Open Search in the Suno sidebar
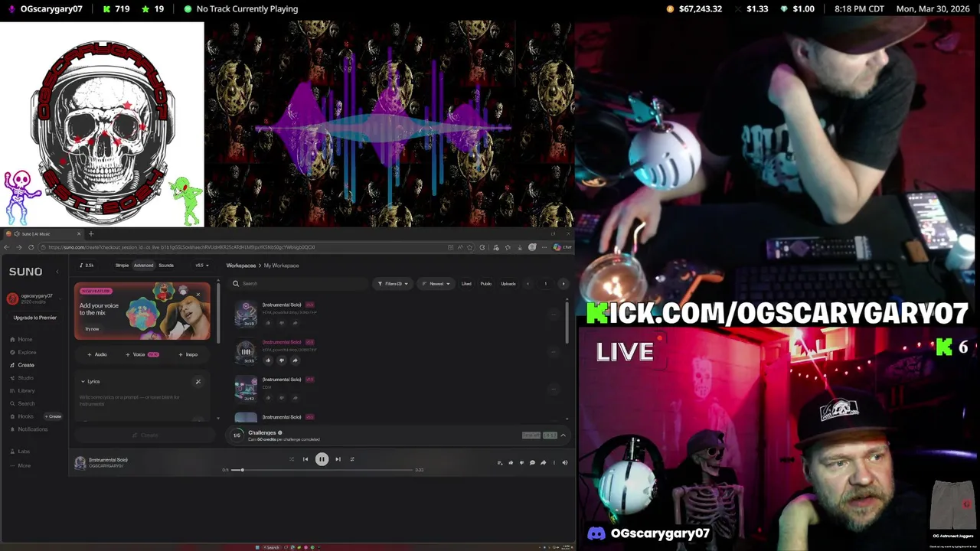The height and width of the screenshot is (551, 980). [22, 403]
